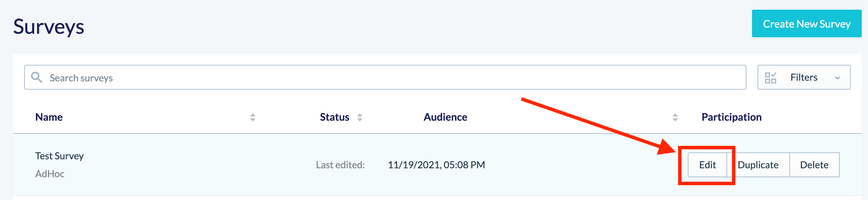Duplicate the Test Survey
The height and width of the screenshot is (200, 868).
tap(758, 165)
